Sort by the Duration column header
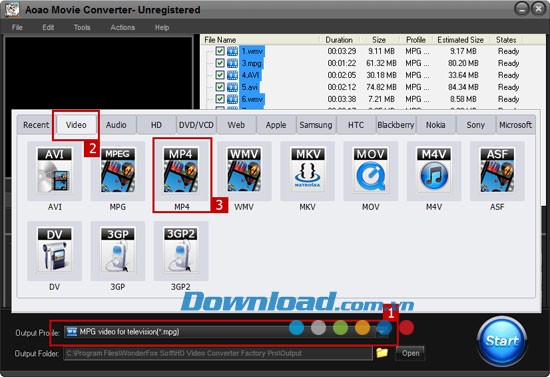 click(x=340, y=40)
